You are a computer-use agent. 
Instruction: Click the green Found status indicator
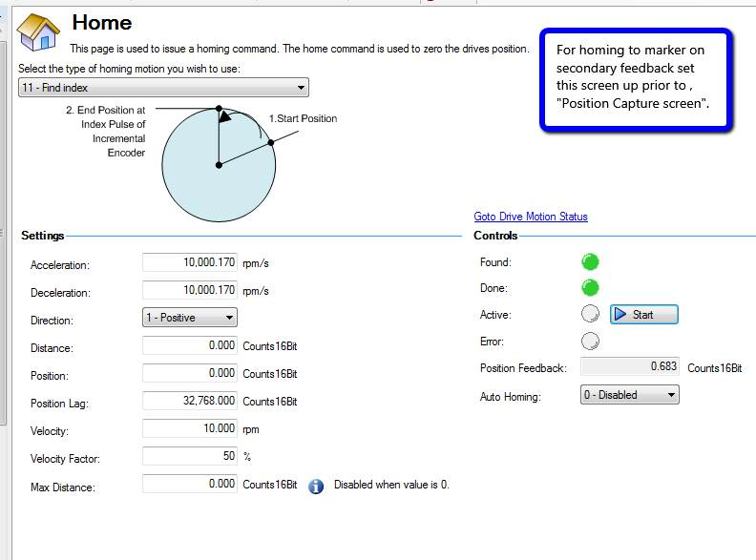coord(590,262)
